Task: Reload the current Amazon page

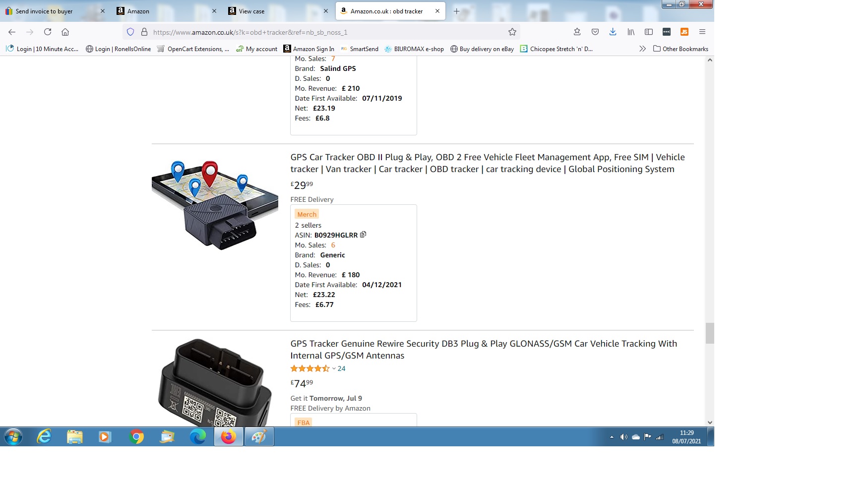Action: pos(48,32)
